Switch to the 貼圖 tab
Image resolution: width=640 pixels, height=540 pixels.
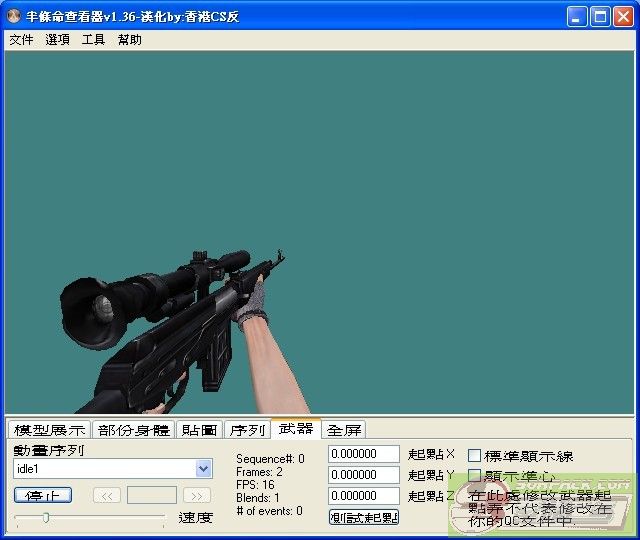pos(199,430)
